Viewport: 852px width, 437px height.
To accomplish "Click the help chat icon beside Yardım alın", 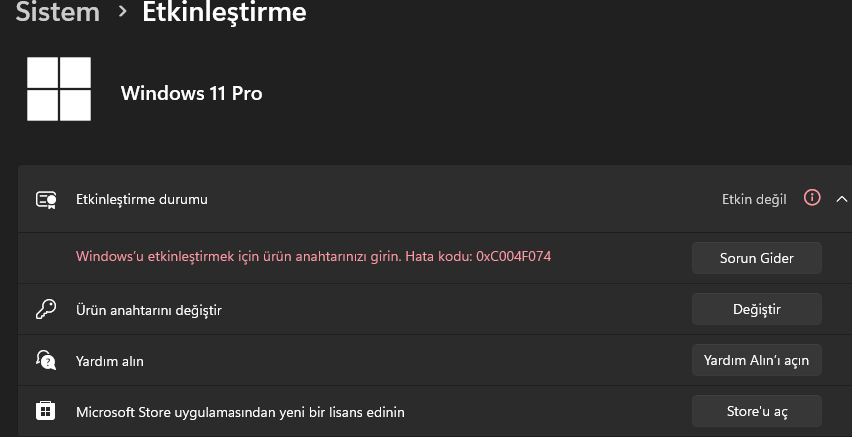I will pyautogui.click(x=46, y=360).
